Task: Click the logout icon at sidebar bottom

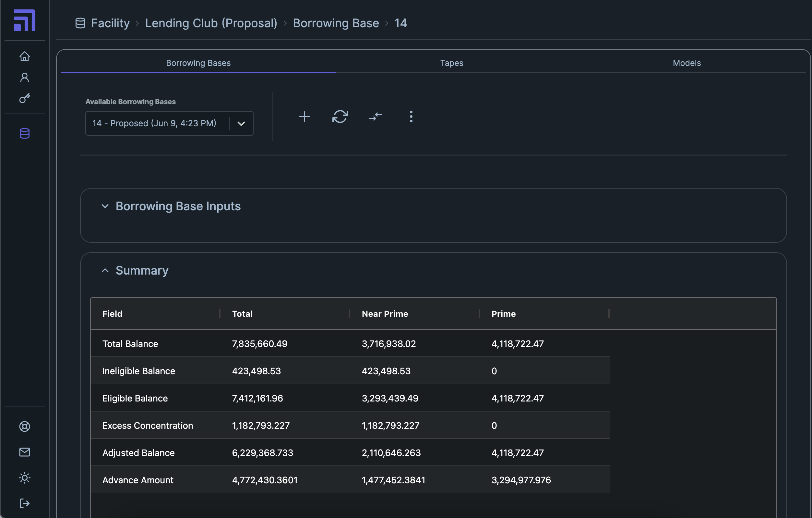Action: pyautogui.click(x=25, y=503)
